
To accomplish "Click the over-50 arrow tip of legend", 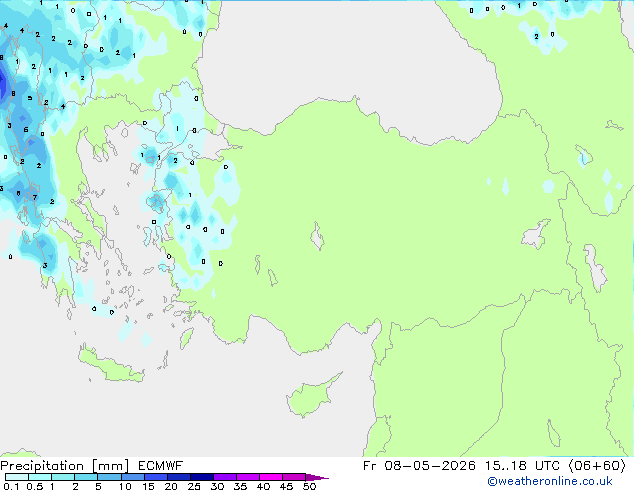I will [x=317, y=477].
